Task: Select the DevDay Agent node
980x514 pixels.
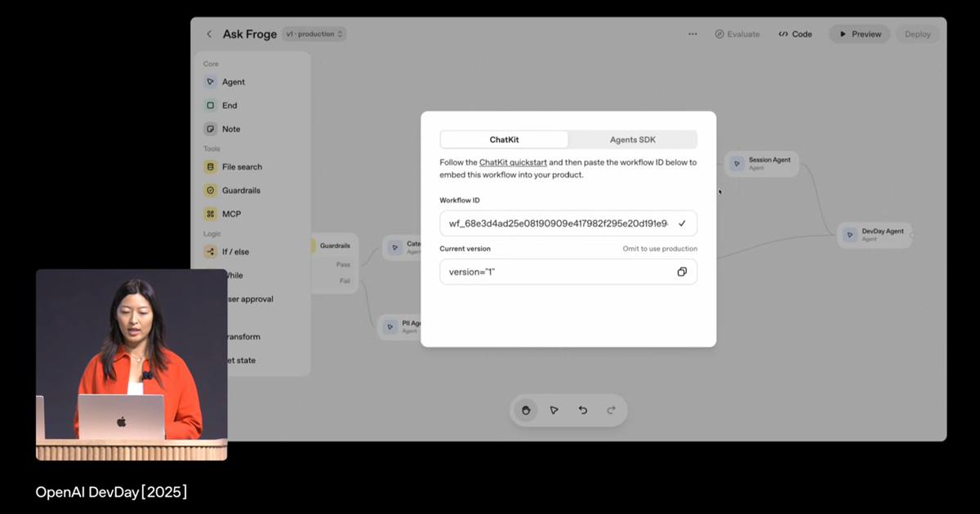Action: coord(875,235)
